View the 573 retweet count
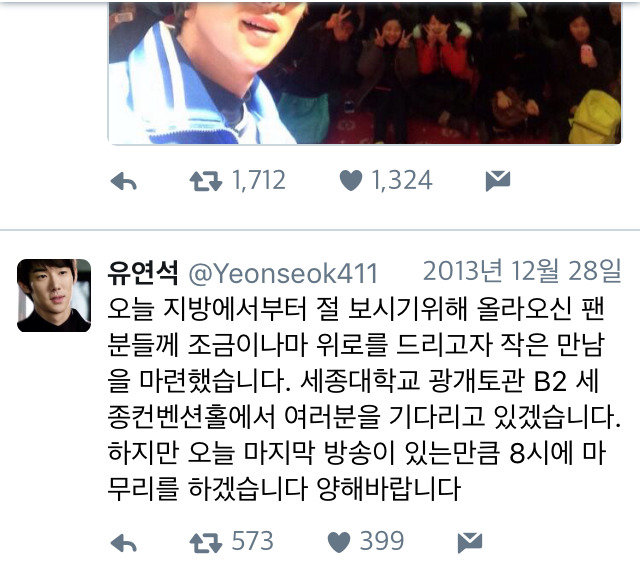640x585 pixels. [253, 541]
